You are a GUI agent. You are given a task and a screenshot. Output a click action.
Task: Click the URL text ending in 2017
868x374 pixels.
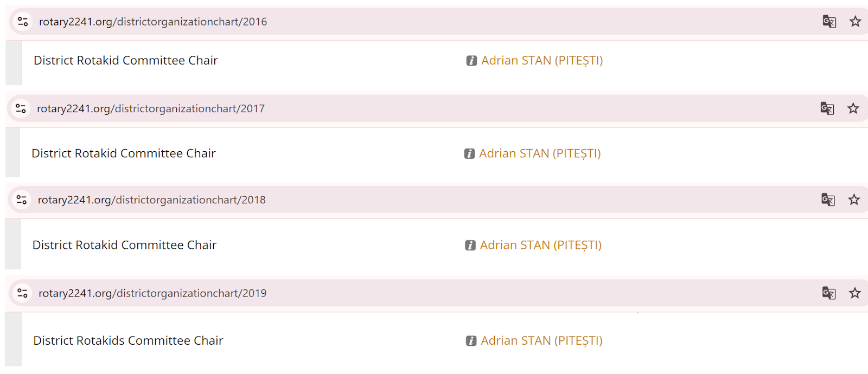click(x=151, y=108)
